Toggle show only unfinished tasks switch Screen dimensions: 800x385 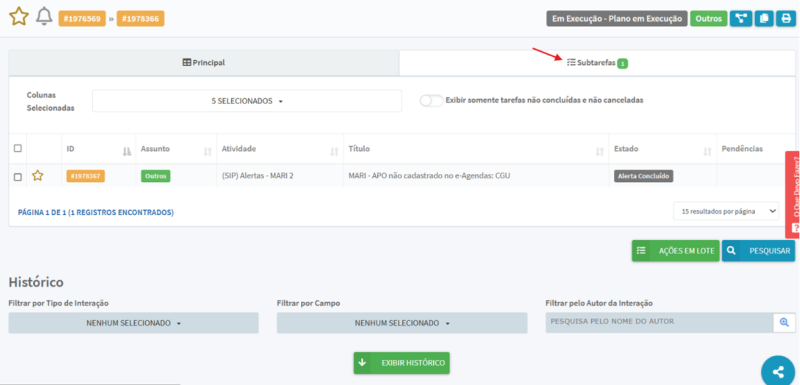pyautogui.click(x=431, y=100)
